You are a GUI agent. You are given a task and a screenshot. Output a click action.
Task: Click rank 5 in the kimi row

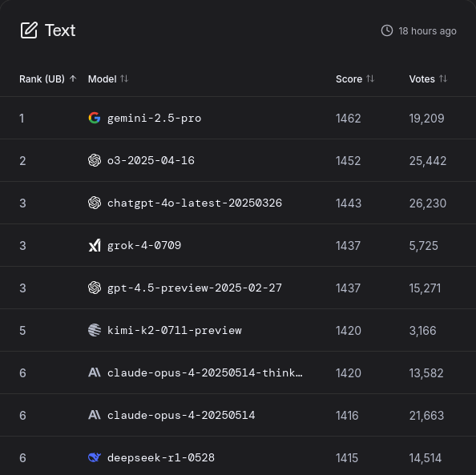pyautogui.click(x=22, y=331)
